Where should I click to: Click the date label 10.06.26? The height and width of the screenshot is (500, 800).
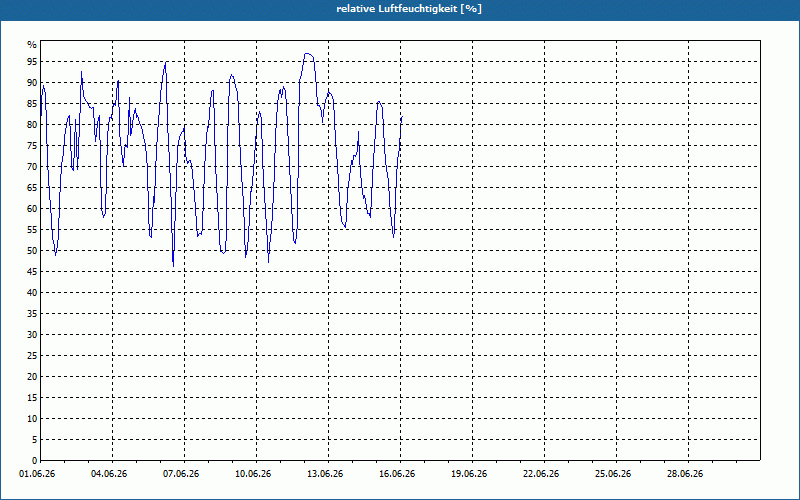(253, 474)
